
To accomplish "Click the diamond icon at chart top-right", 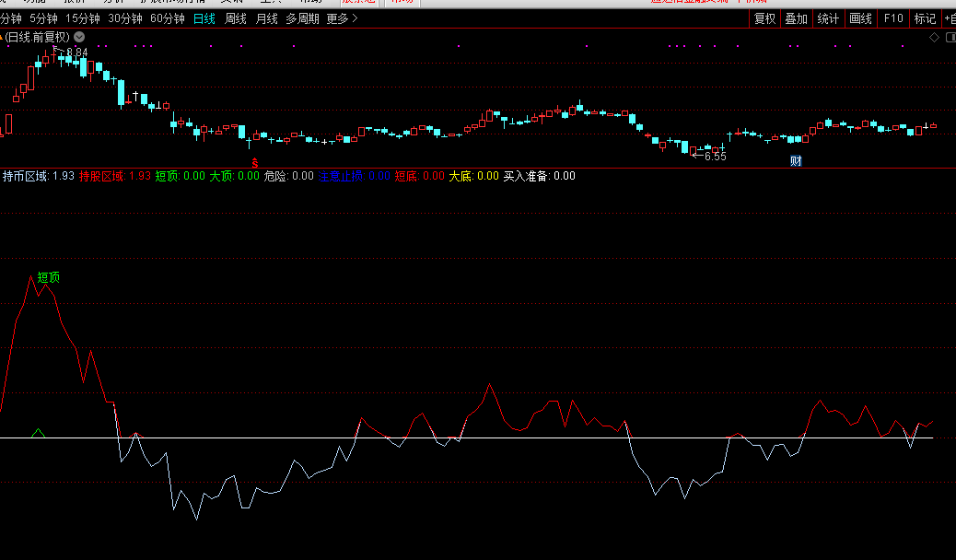I will coord(934,37).
